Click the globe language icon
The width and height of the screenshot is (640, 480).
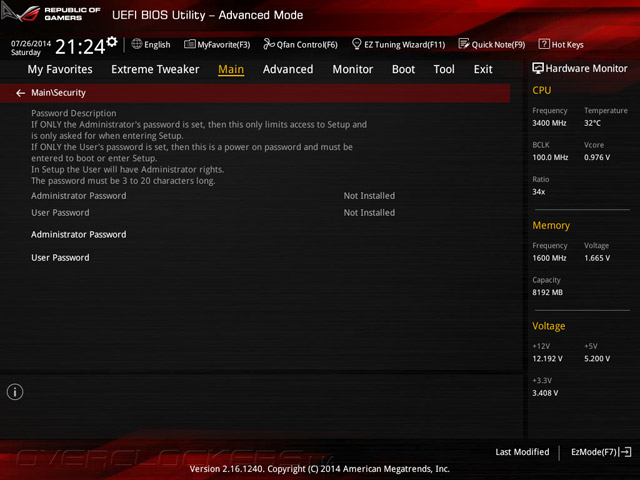point(137,44)
